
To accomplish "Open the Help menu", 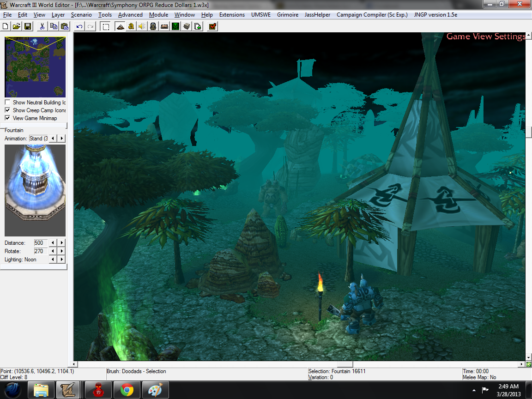I will (x=207, y=15).
